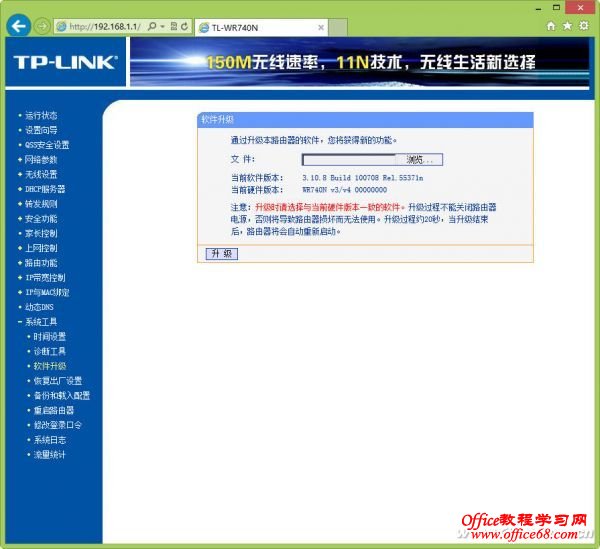The image size is (600, 549).
Task: Collapse 系统工具 menu
Action: (x=41, y=322)
